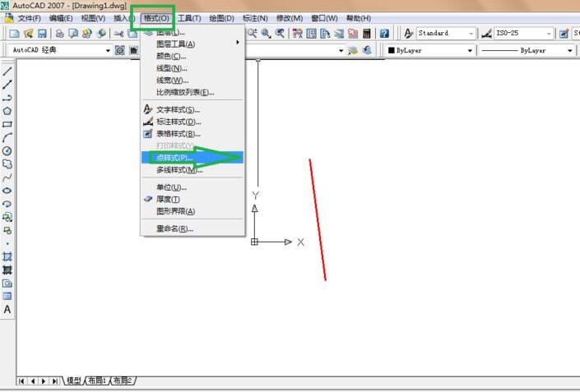This screenshot has width=580, height=392.
Task: Open the 视图(V) menu
Action: click(x=93, y=18)
